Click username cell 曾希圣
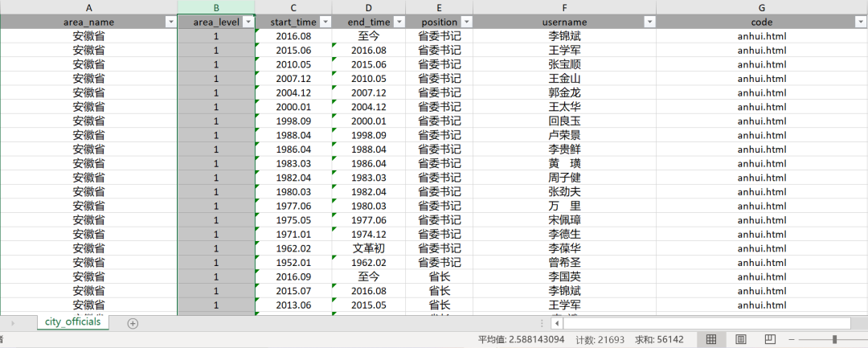The image size is (868, 348). pos(565,262)
